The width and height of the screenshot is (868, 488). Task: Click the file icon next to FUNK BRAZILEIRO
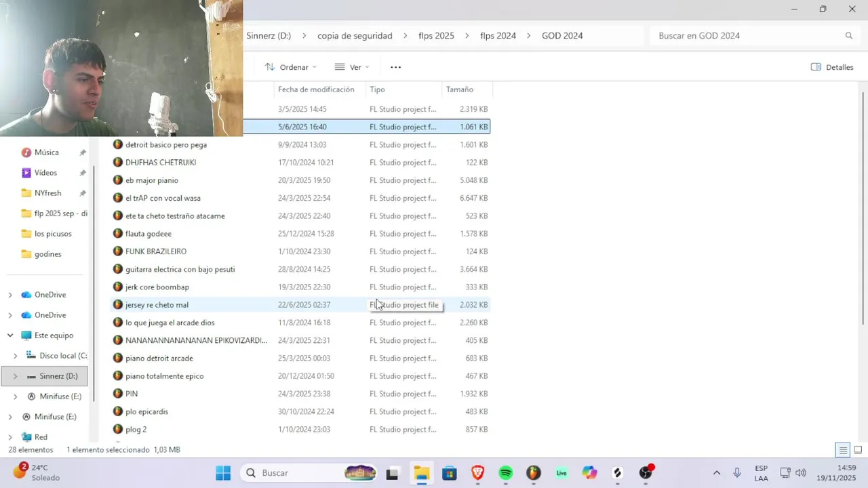tap(118, 251)
